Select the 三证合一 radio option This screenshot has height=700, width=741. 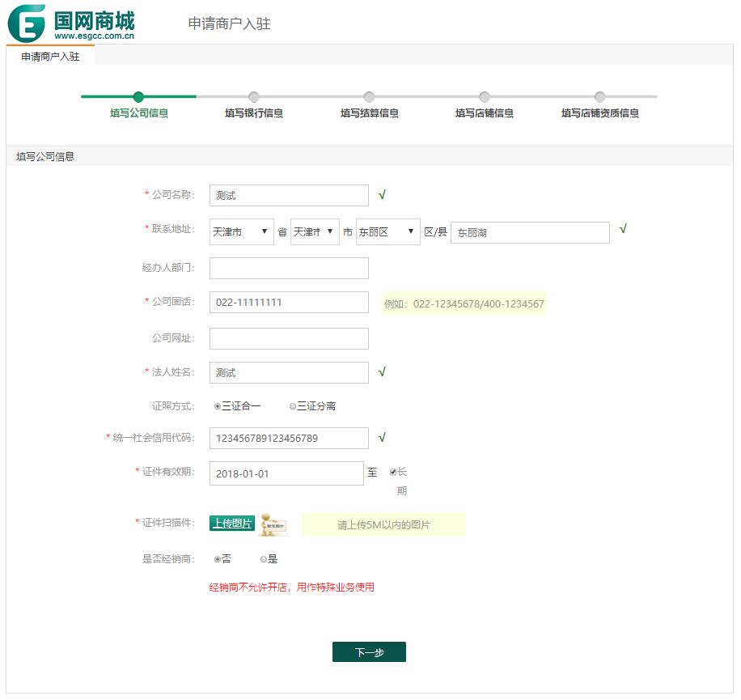[218, 406]
